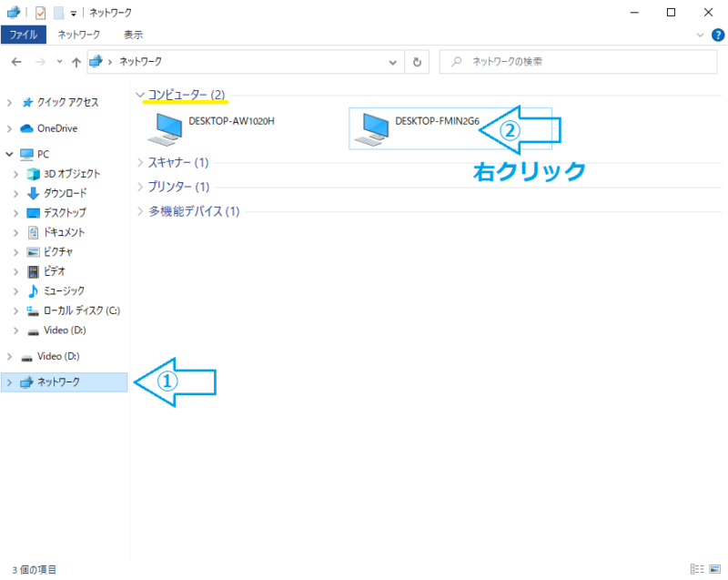
Task: Click the ビデオ film icon
Action: [33, 271]
